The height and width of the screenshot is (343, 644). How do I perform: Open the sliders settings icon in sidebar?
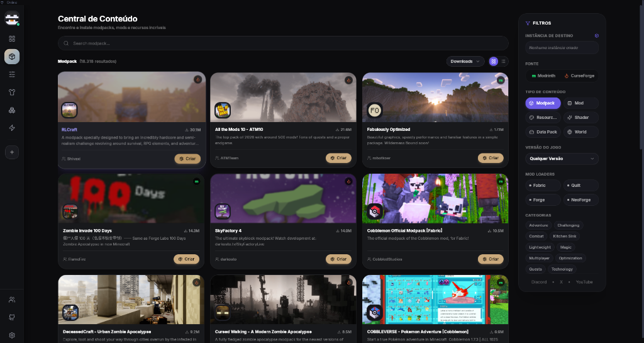click(12, 74)
